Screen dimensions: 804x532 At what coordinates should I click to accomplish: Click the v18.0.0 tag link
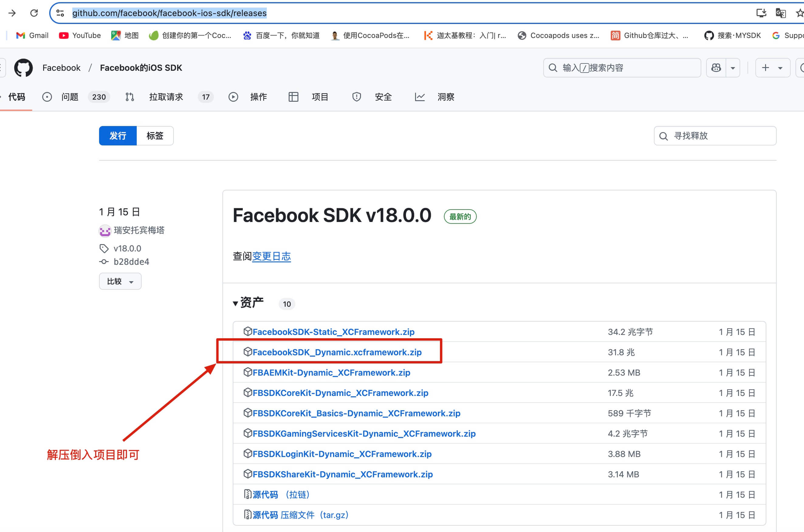coord(127,249)
